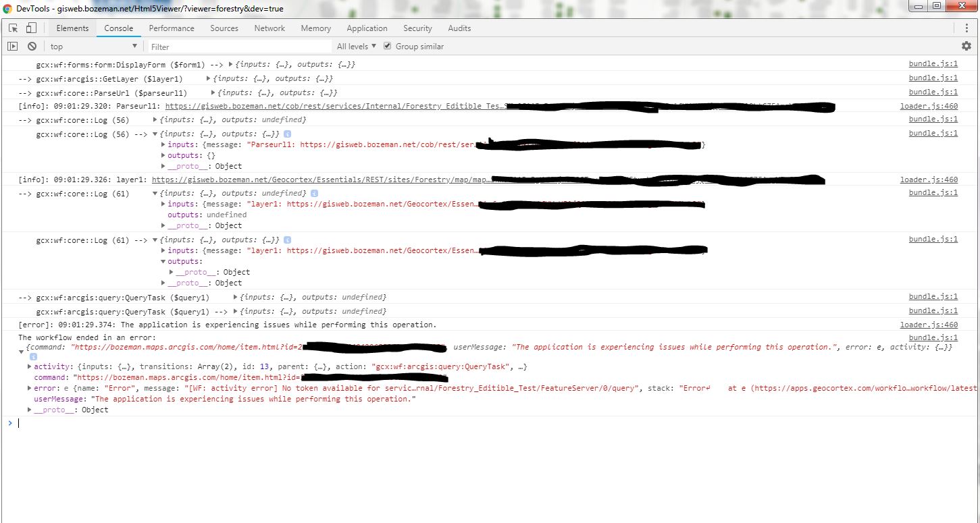The height and width of the screenshot is (523, 980).
Task: Click into the console Filter field
Action: 240,47
